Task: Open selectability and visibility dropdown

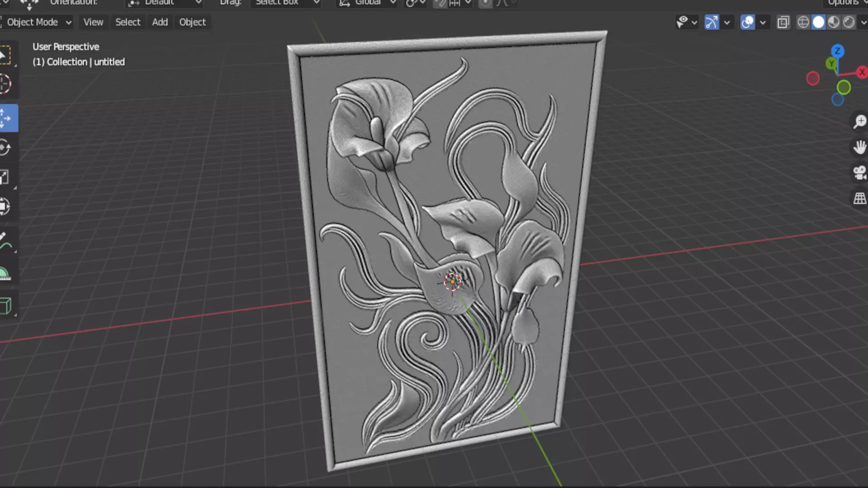Action: pos(687,22)
